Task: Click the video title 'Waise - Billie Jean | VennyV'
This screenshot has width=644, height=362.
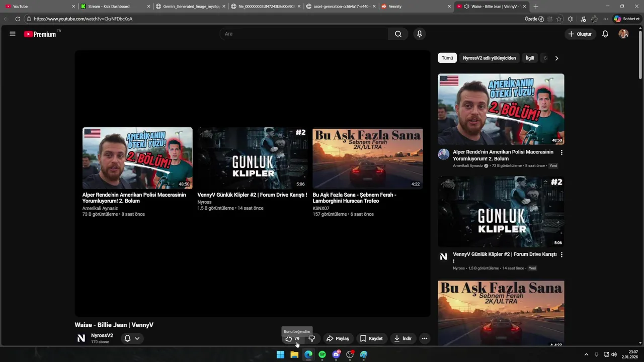Action: 114,325
